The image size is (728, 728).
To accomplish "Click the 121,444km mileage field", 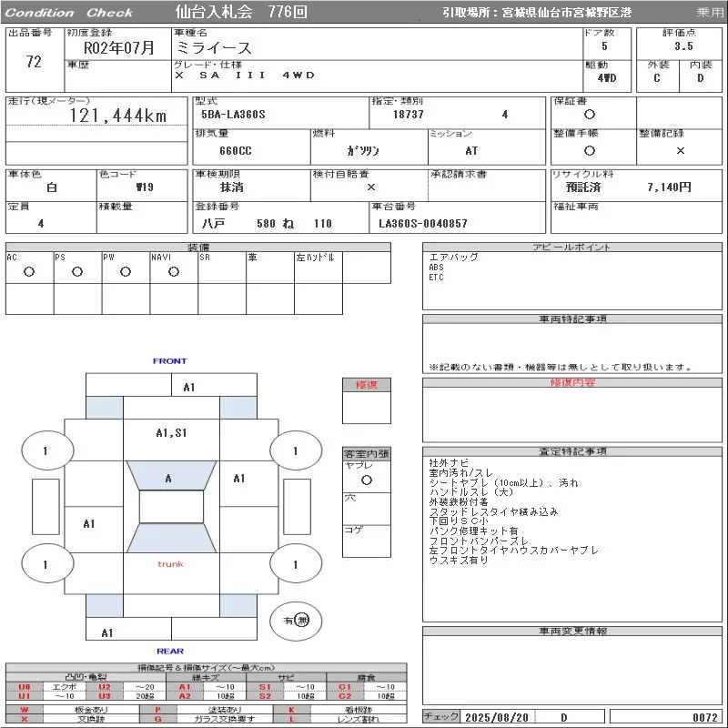I will click(x=118, y=116).
